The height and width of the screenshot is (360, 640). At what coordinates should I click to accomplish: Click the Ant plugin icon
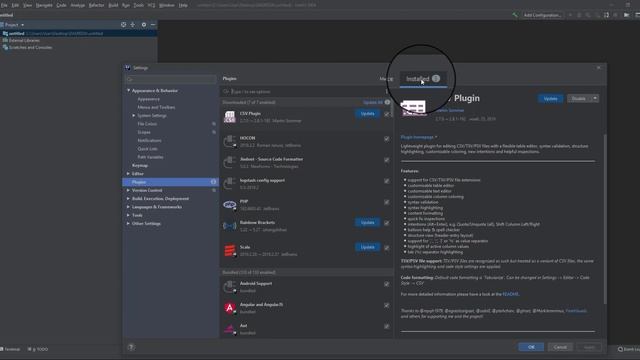point(230,329)
